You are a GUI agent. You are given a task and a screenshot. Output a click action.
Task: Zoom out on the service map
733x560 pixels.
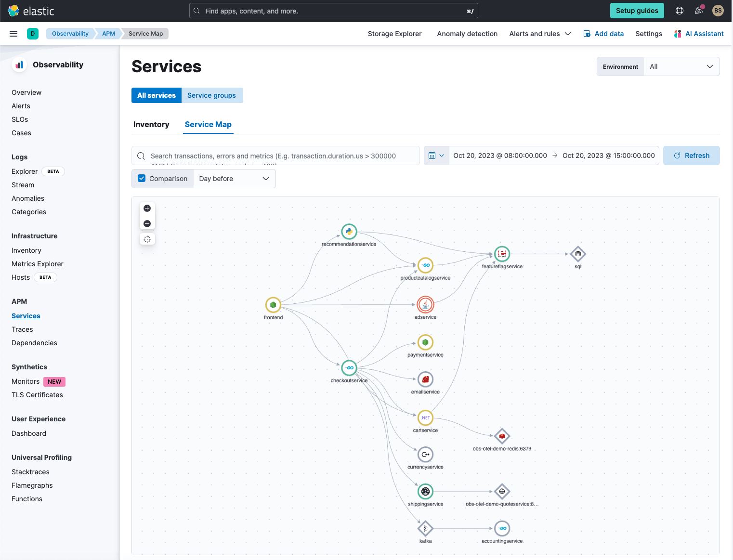147,223
